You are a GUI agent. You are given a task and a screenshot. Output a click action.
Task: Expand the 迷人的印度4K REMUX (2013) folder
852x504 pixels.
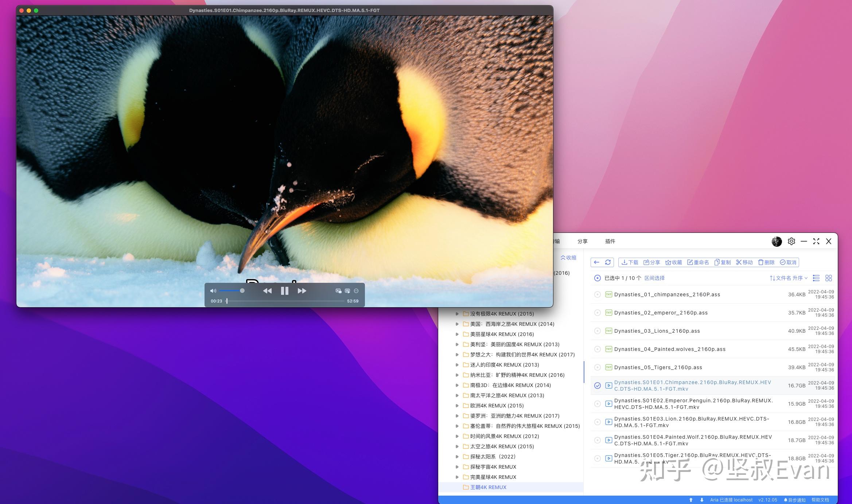tap(457, 365)
